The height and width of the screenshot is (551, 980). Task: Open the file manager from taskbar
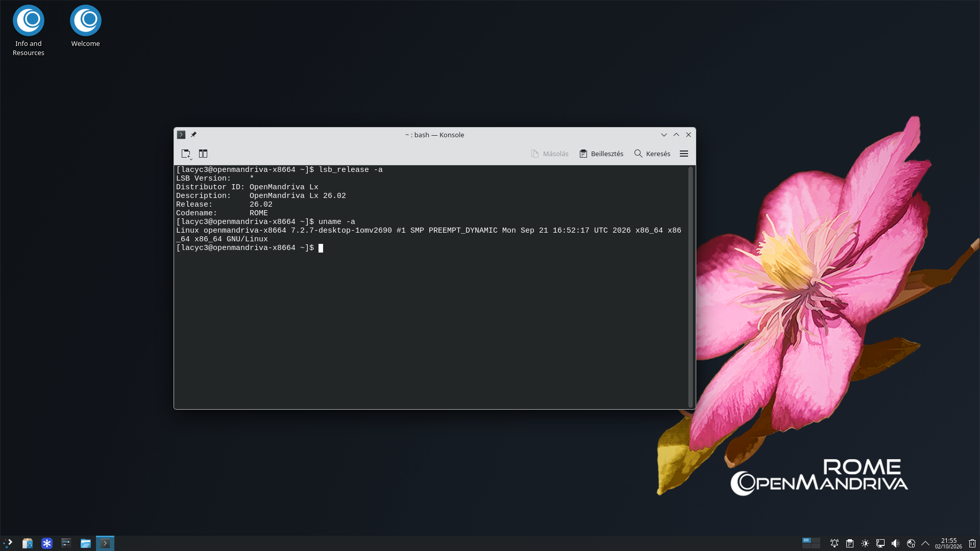(x=86, y=543)
